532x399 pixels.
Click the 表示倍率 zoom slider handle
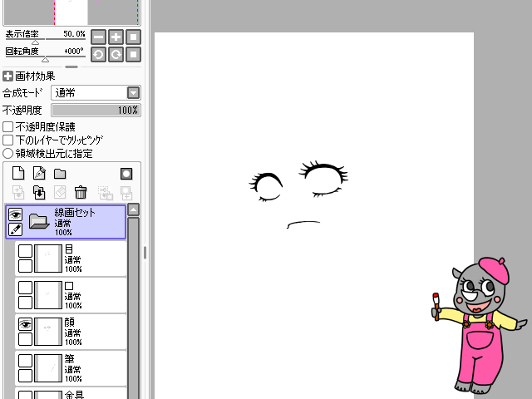[35, 42]
